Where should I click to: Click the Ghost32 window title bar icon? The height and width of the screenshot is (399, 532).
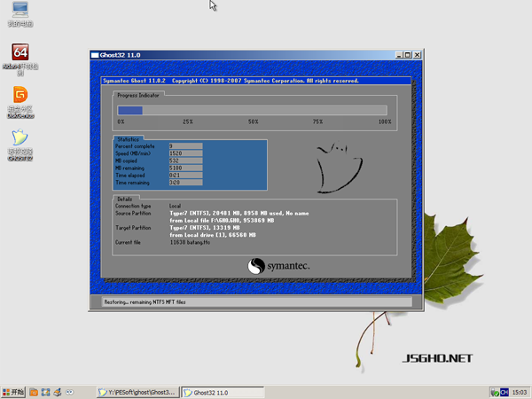pyautogui.click(x=96, y=55)
